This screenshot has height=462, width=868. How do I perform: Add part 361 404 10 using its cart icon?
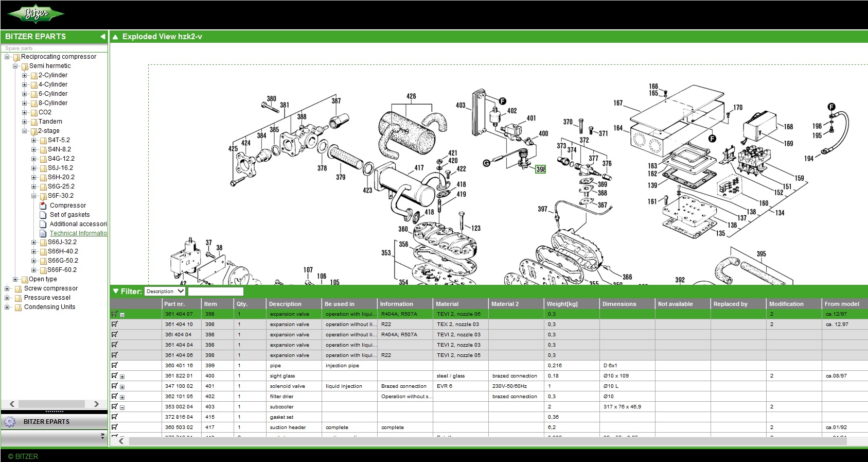(x=114, y=324)
